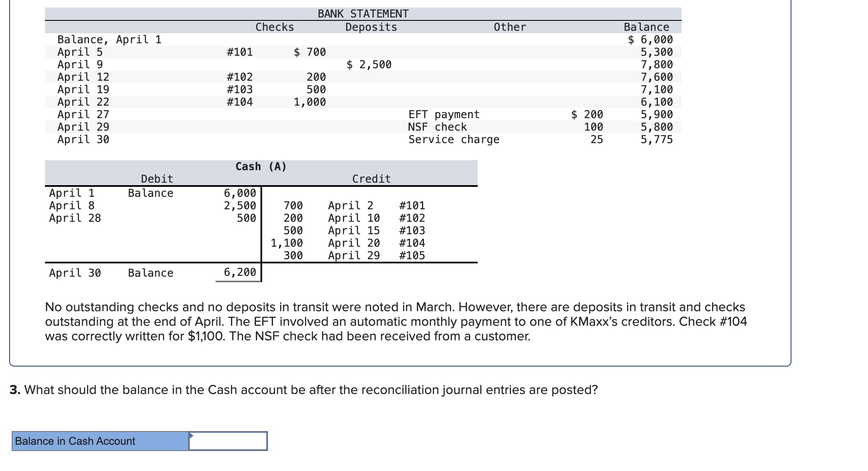Click the question 3 prompt text
The width and height of the screenshot is (868, 471).
click(x=304, y=390)
